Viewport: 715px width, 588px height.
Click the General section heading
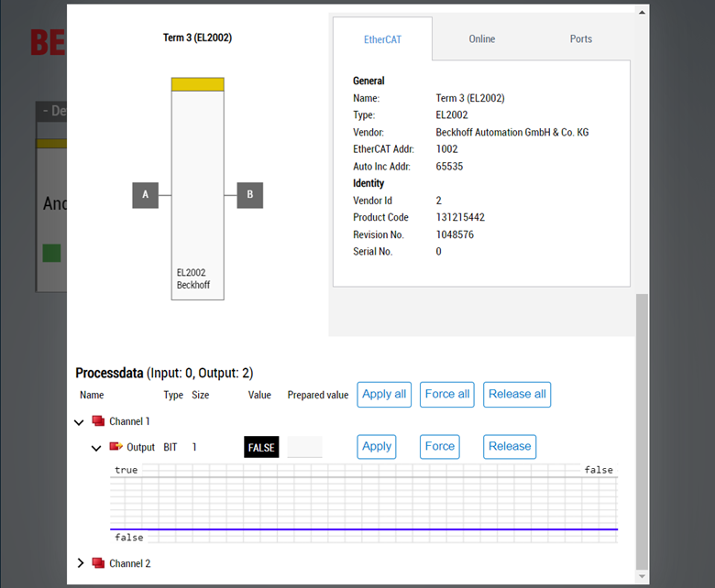(368, 81)
